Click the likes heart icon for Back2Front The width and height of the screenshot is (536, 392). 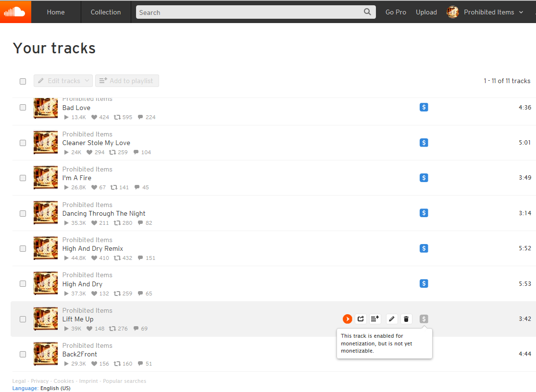click(x=94, y=364)
